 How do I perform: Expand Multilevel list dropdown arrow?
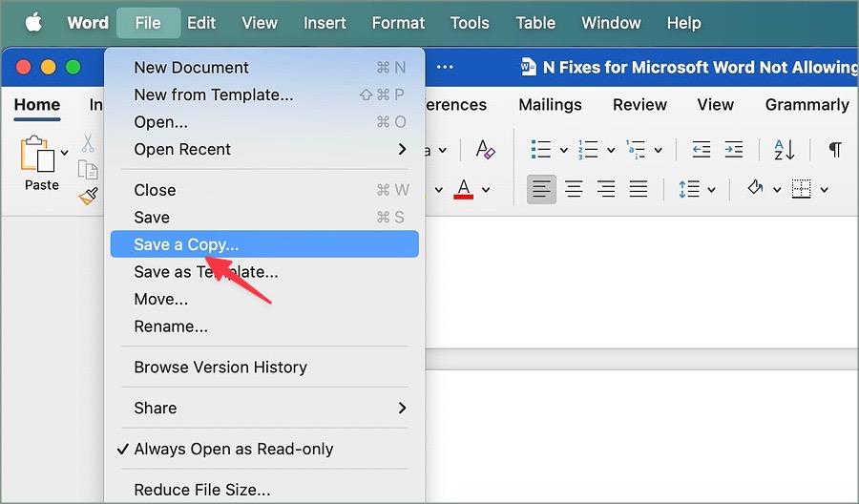coord(659,150)
